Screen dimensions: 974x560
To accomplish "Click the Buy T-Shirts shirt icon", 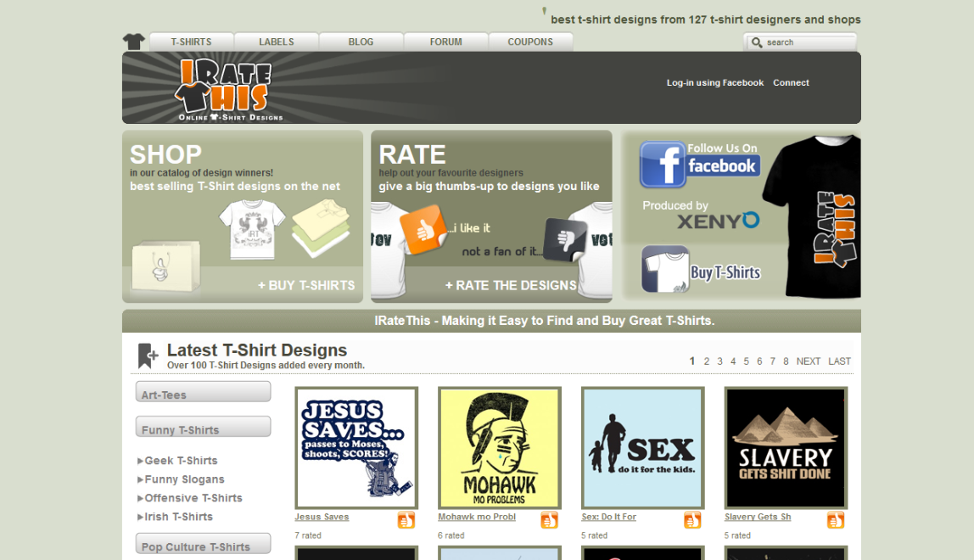I will (x=664, y=270).
